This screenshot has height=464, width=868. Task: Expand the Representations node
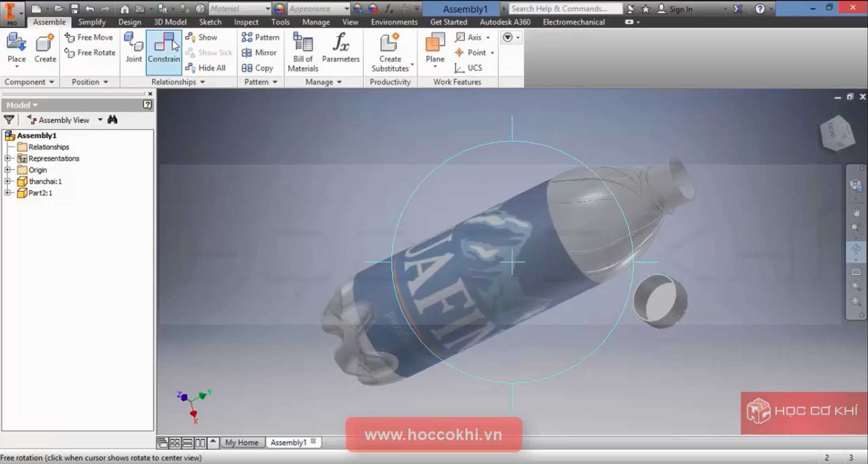8,158
